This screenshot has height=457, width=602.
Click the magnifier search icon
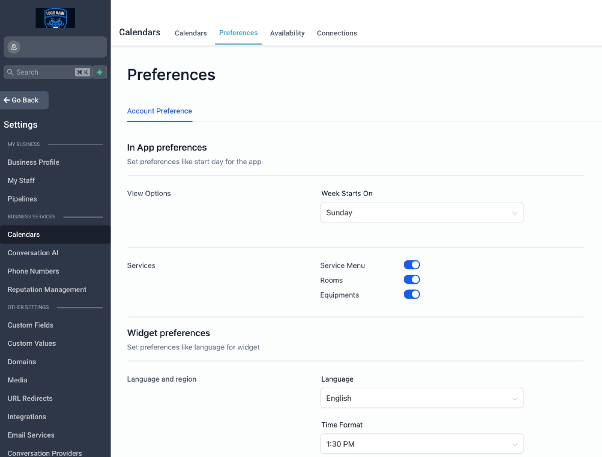(x=10, y=72)
